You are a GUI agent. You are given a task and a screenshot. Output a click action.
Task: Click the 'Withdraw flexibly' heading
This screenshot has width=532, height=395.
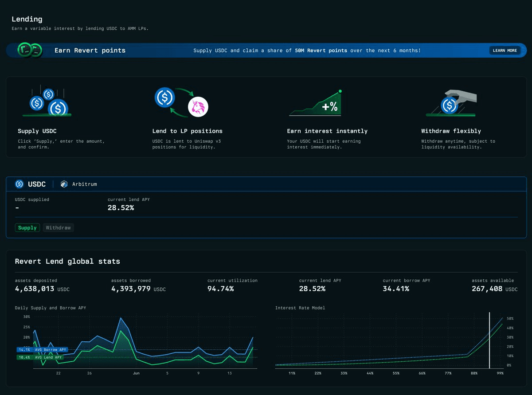click(x=451, y=131)
